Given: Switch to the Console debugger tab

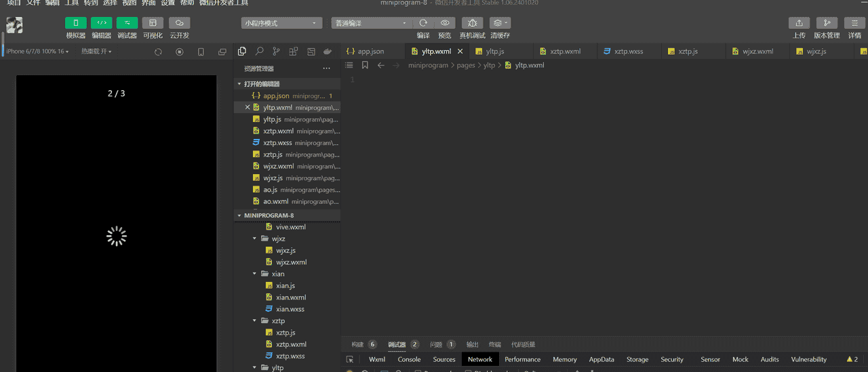Looking at the screenshot, I should 409,360.
